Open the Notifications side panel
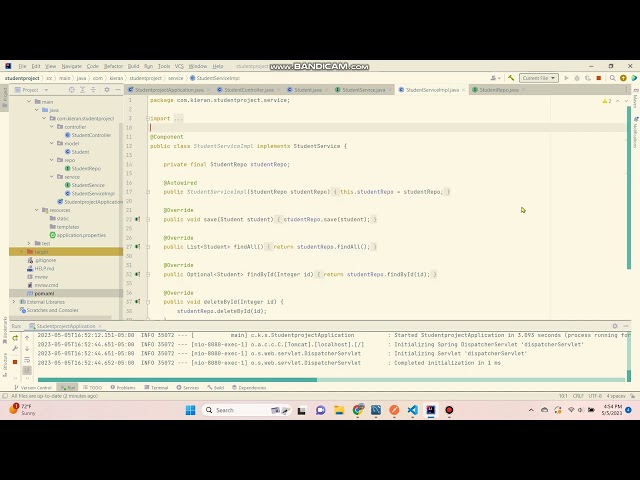The height and width of the screenshot is (480, 640). coord(635,132)
